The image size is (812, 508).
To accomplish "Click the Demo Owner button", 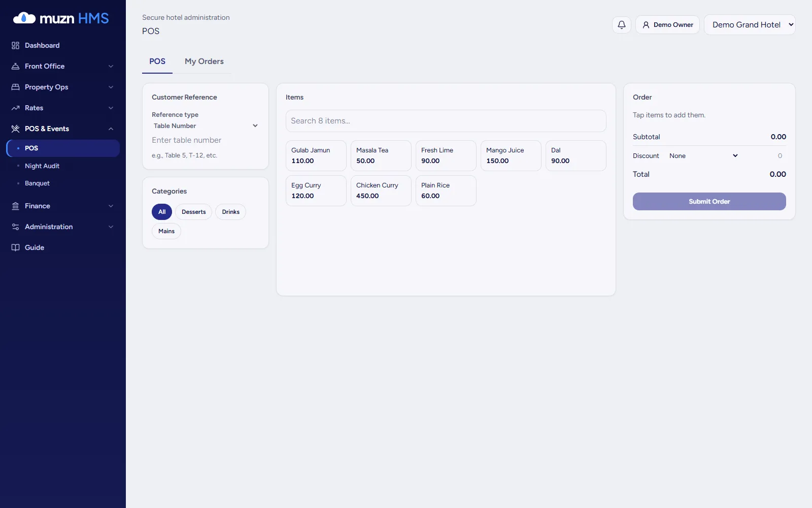I will tap(667, 24).
